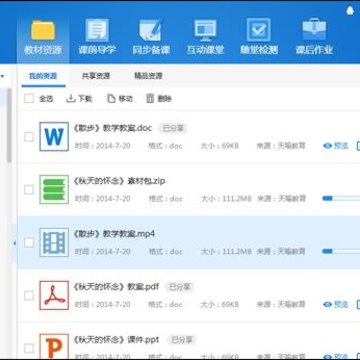Click the PowerPoint icon of 《秋天的怀念》课件.ppt
The width and height of the screenshot is (360, 360).
pos(54,346)
